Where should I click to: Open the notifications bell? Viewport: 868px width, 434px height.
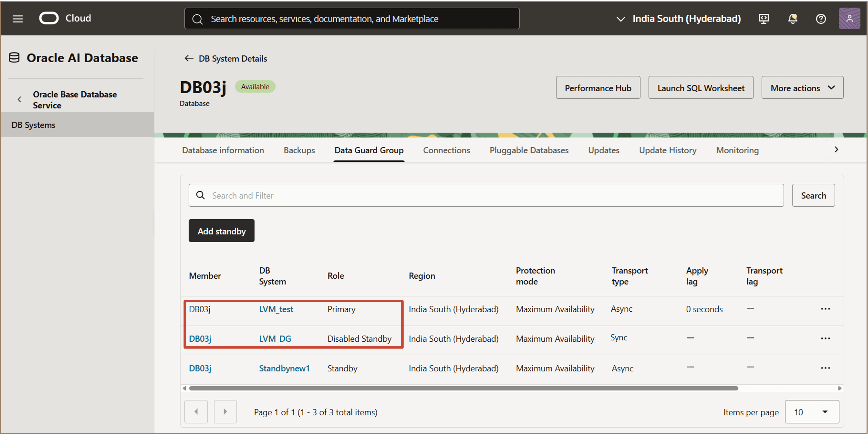(x=792, y=19)
